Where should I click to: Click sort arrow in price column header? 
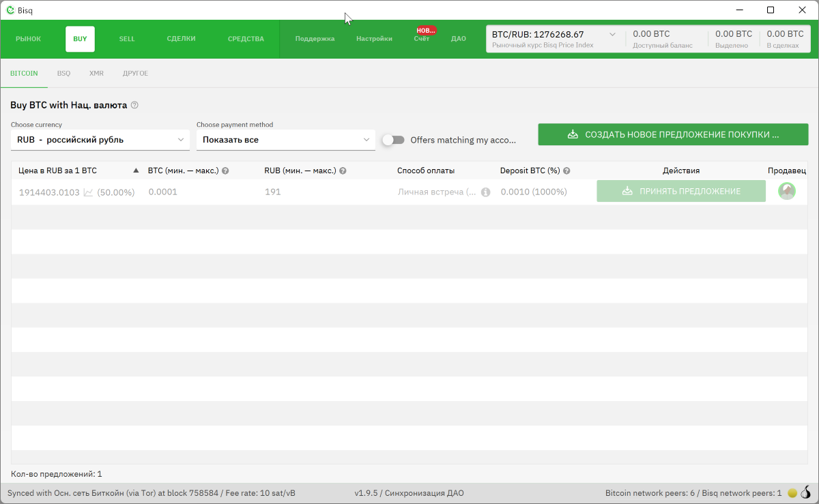point(136,171)
